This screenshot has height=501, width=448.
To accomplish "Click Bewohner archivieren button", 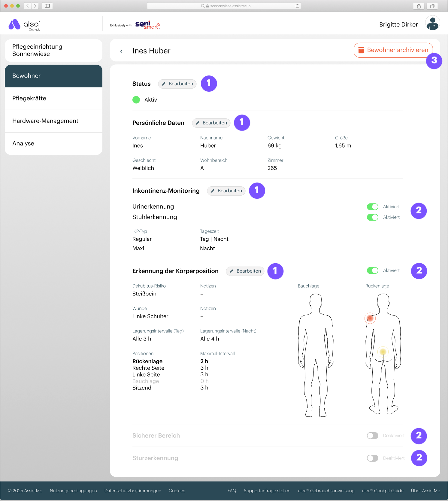I will (393, 50).
